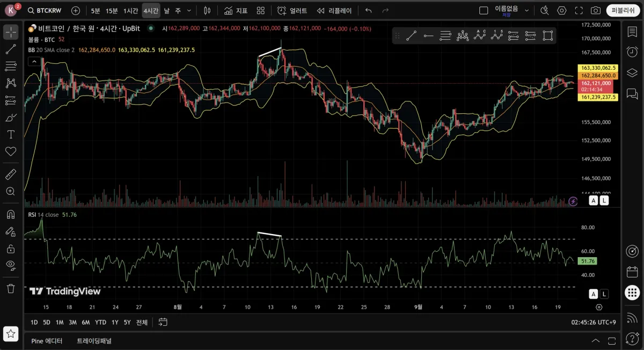
Task: Switch to the 날 daily interval
Action: pyautogui.click(x=167, y=11)
